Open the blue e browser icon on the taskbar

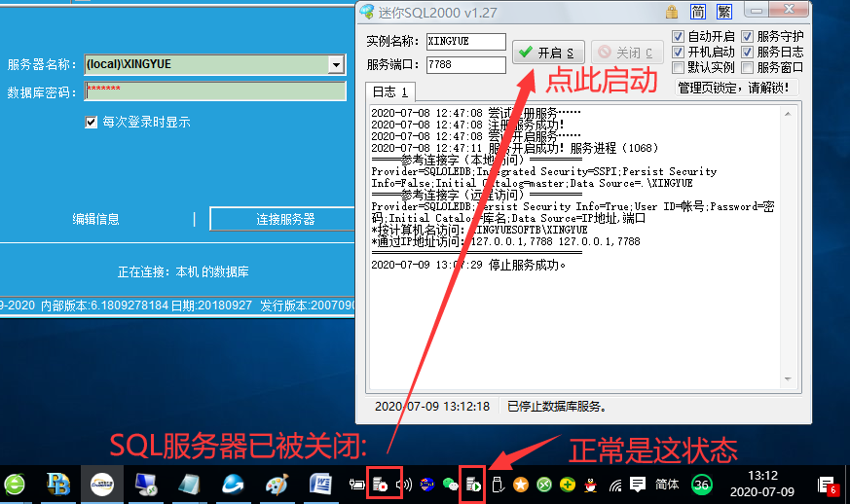point(233,485)
